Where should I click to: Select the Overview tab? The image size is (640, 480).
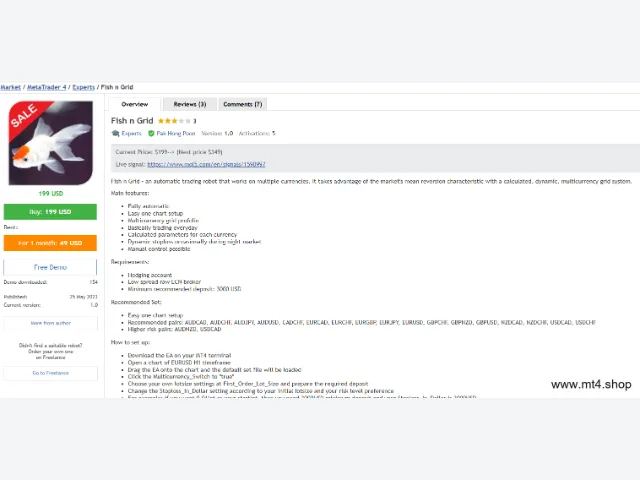pyautogui.click(x=135, y=104)
